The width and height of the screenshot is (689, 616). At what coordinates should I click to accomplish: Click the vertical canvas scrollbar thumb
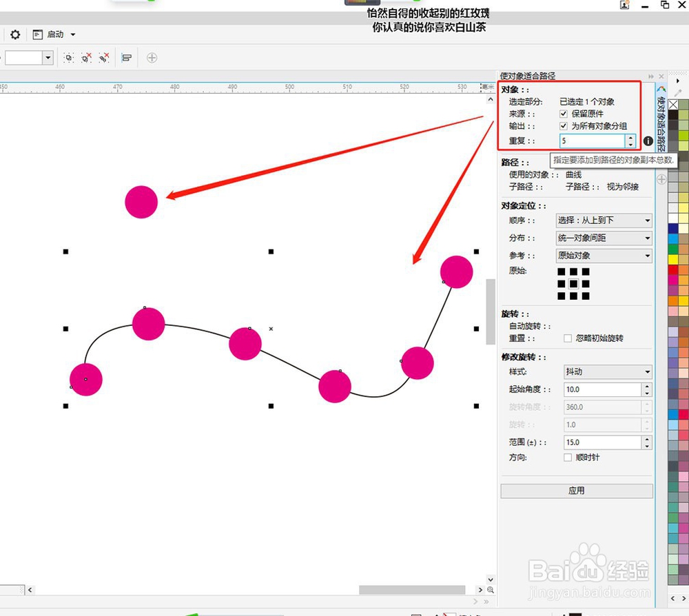coord(491,311)
